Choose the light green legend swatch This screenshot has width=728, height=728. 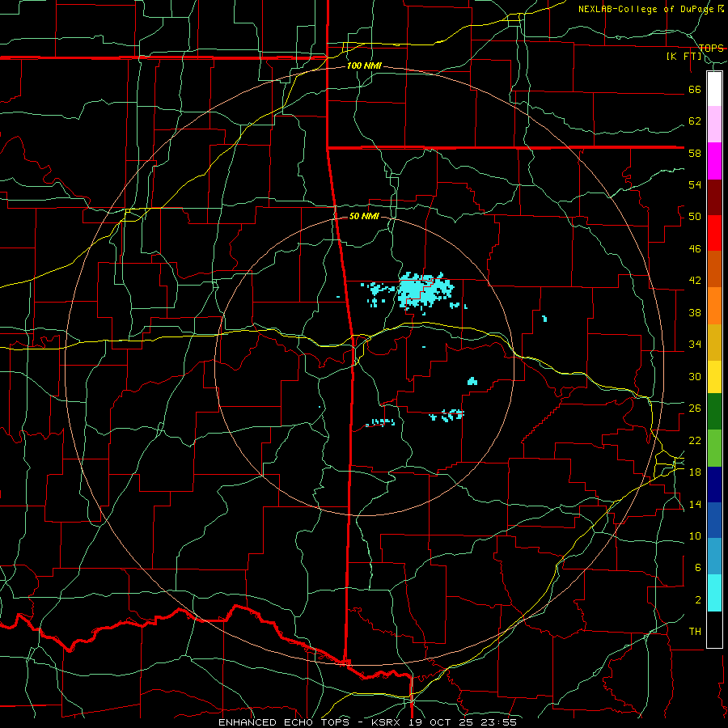[714, 448]
